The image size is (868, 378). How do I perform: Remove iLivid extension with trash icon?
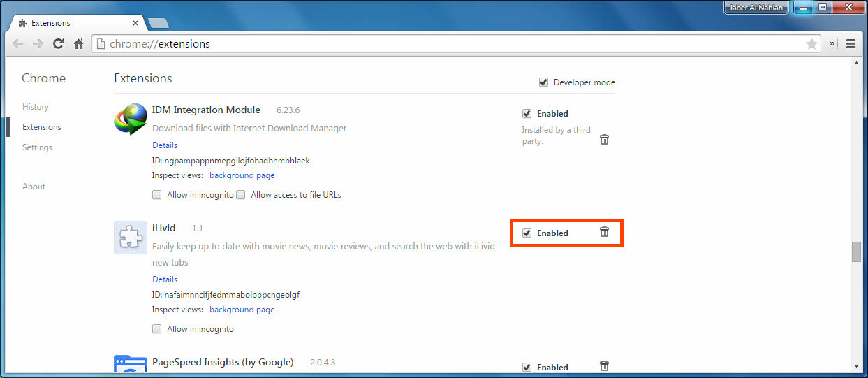(x=605, y=232)
